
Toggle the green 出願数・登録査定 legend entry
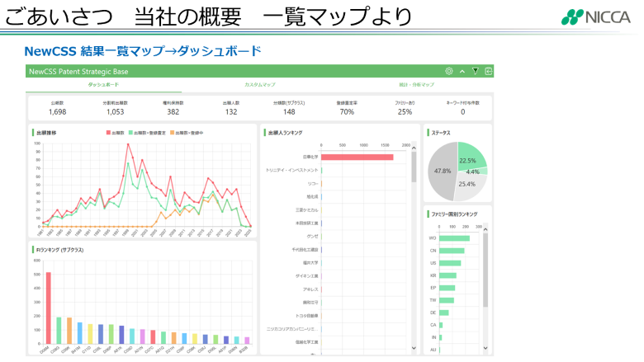[147, 133]
